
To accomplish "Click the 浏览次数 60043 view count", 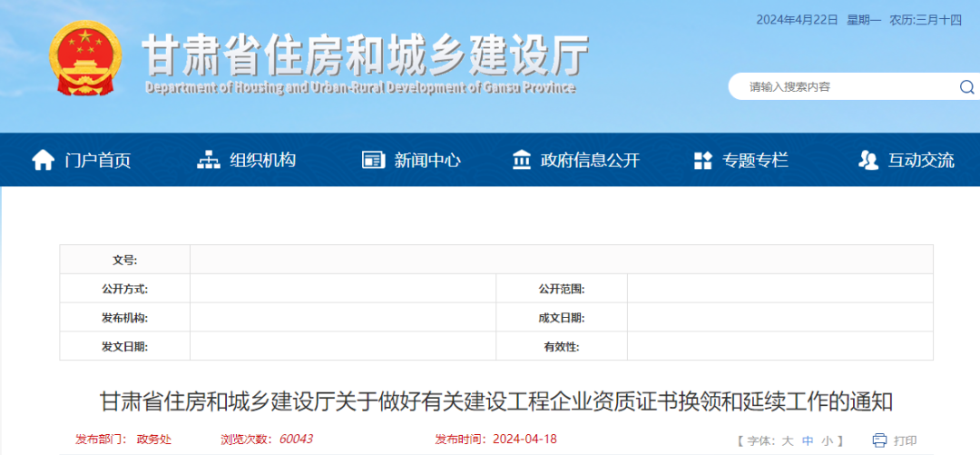I will pos(267,440).
